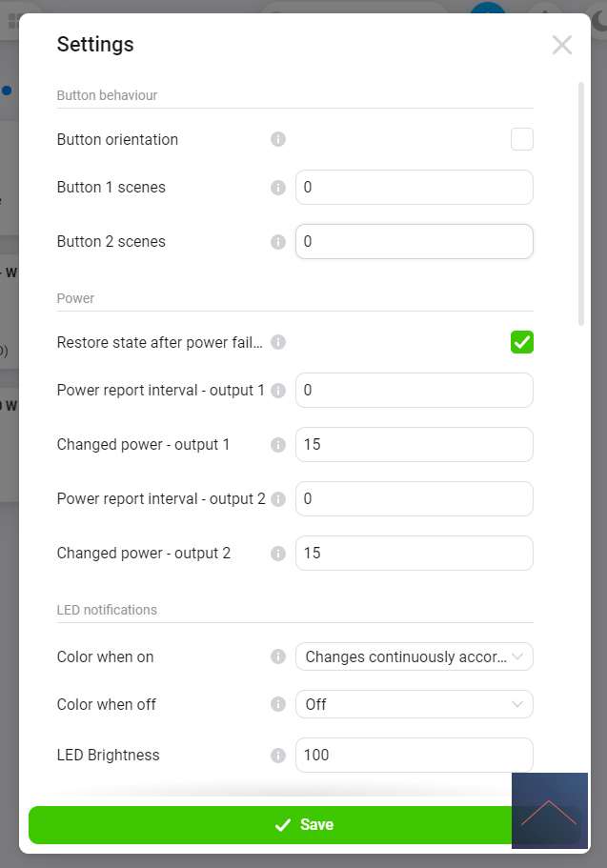Enable the Button orientation checkbox

coord(522,139)
